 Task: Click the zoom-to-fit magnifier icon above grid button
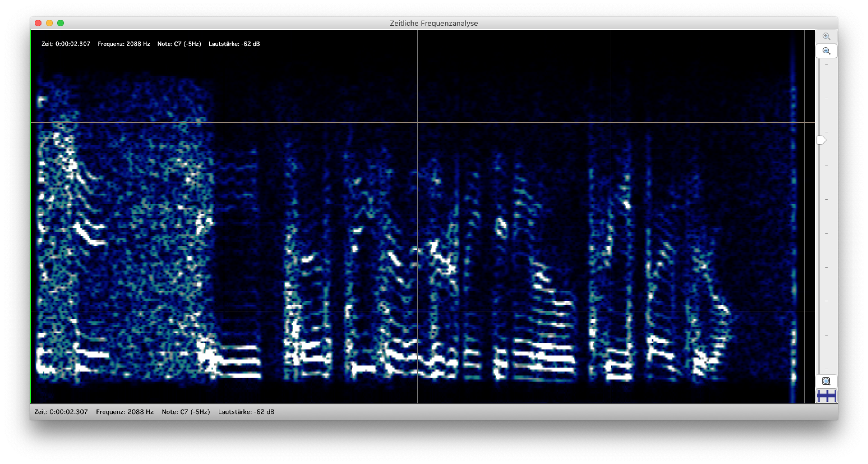pos(826,382)
